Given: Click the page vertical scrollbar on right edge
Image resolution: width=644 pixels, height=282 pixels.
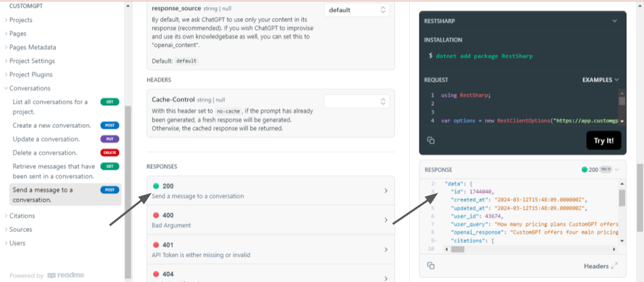Looking at the screenshot, I should click(640, 198).
